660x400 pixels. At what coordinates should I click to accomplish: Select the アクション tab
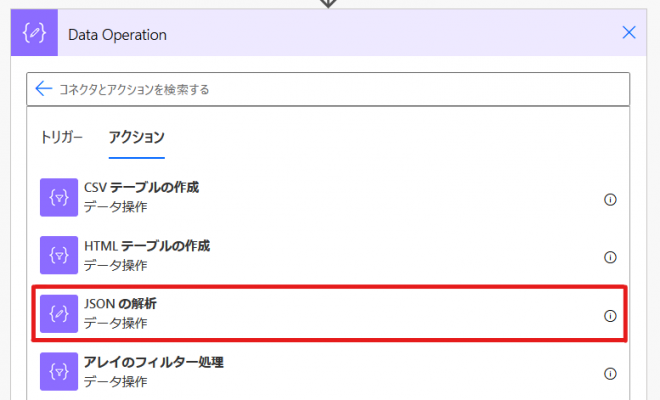coord(136,137)
